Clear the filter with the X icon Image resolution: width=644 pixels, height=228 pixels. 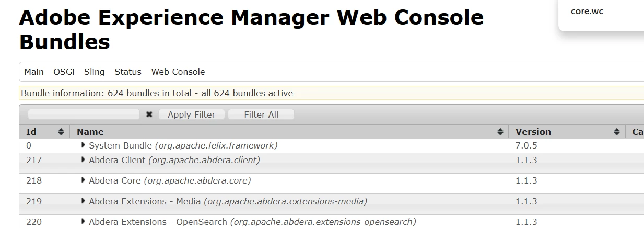(x=149, y=115)
